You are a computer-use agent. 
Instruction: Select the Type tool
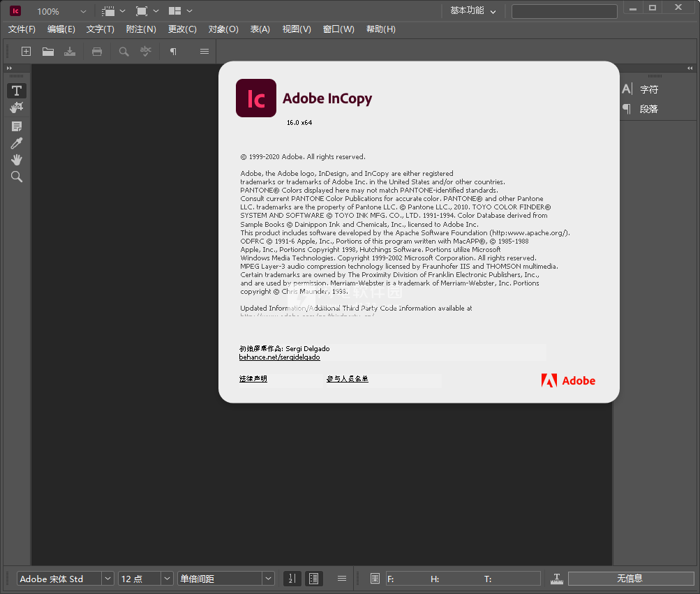17,91
